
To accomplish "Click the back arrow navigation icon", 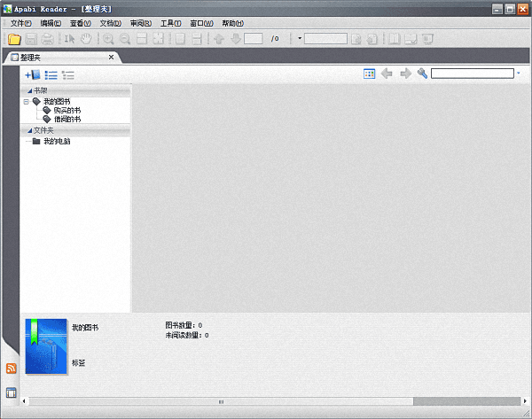I will [x=387, y=74].
